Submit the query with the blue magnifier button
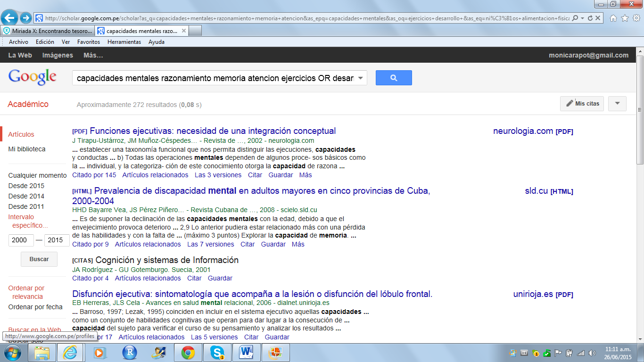Image resolution: width=644 pixels, height=362 pixels. [x=394, y=78]
